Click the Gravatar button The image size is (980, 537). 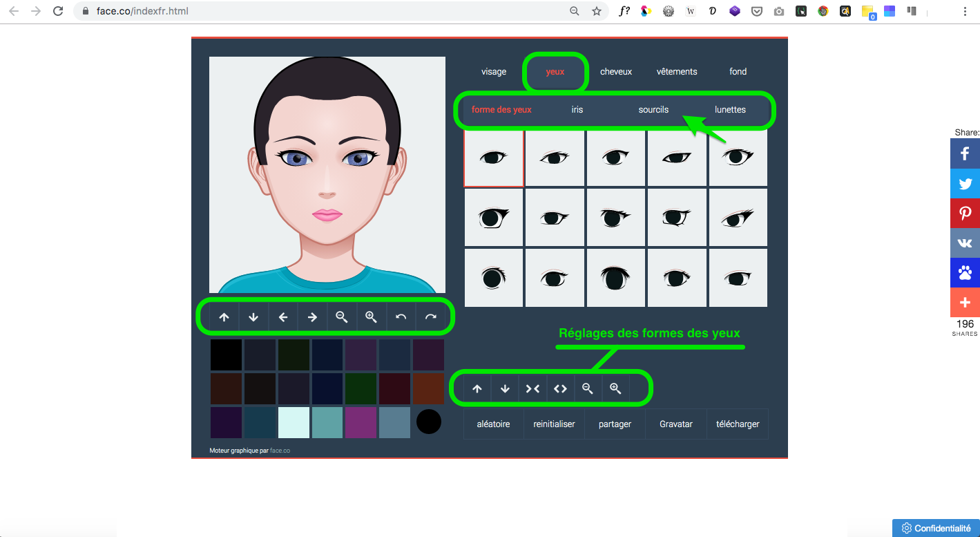[x=676, y=424]
